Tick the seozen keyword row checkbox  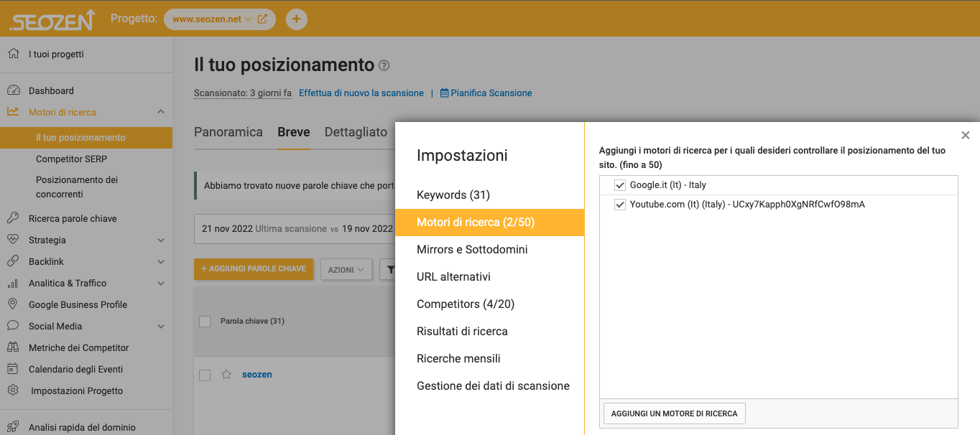coord(205,375)
